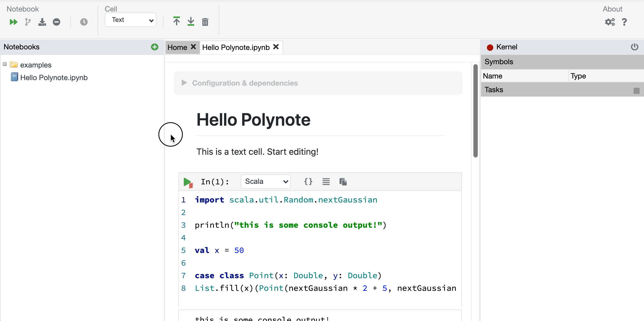Viewport: 644px width, 321px height.
Task: Select the Hello Polynote.ipynb tab
Action: click(235, 47)
